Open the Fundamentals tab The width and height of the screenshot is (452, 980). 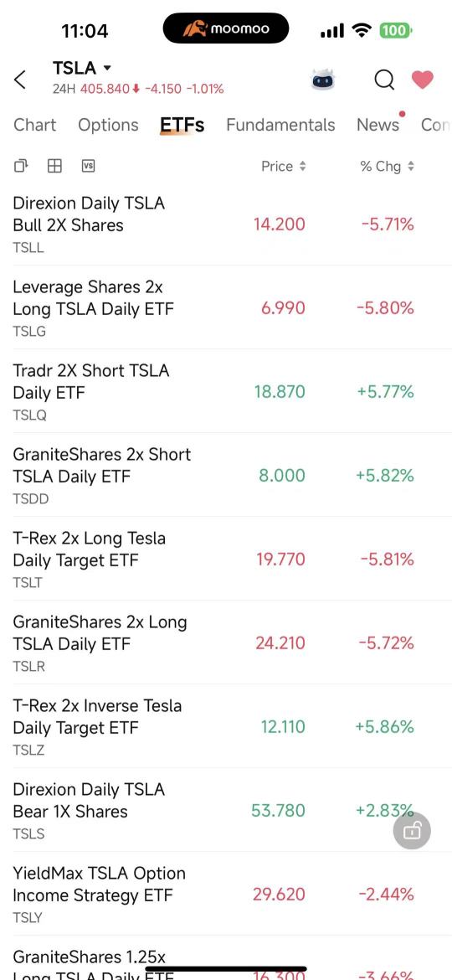click(x=280, y=125)
